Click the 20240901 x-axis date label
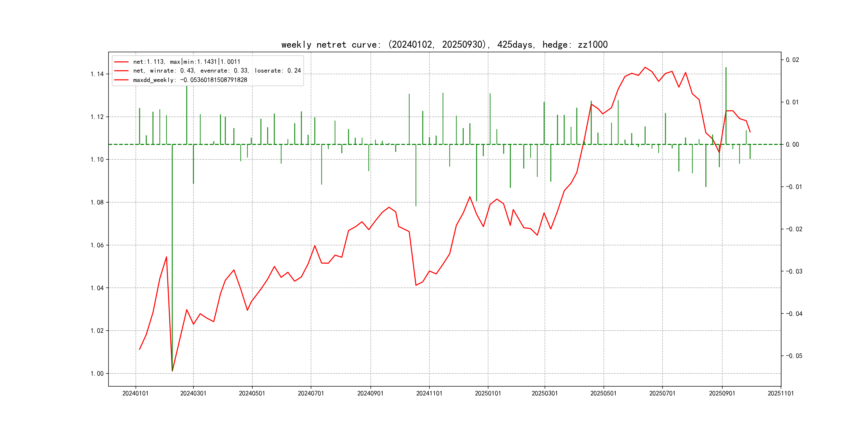The height and width of the screenshot is (434, 868). 370,393
